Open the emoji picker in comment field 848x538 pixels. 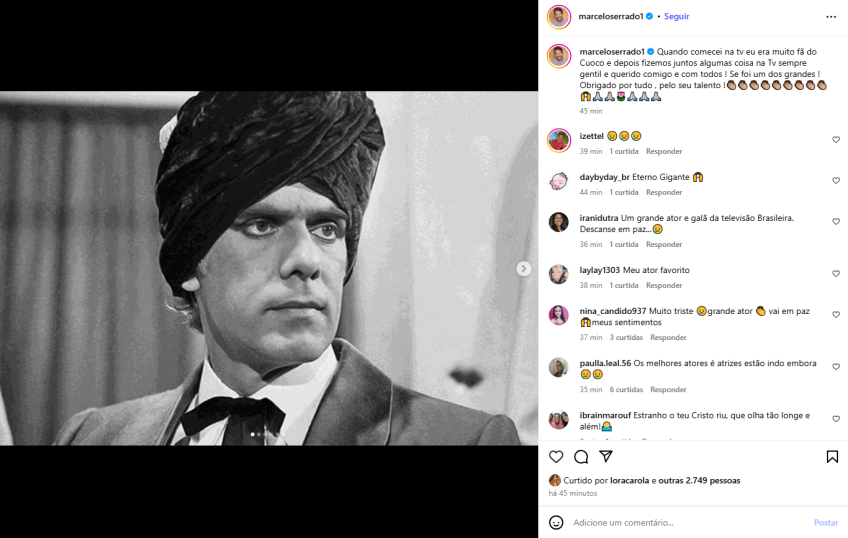coord(556,522)
